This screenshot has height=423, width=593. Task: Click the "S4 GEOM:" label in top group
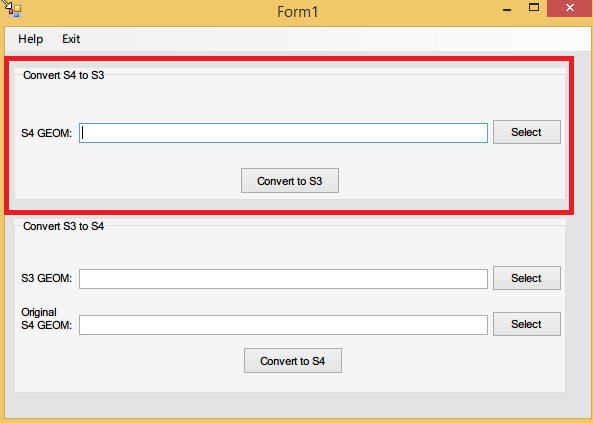[x=47, y=133]
